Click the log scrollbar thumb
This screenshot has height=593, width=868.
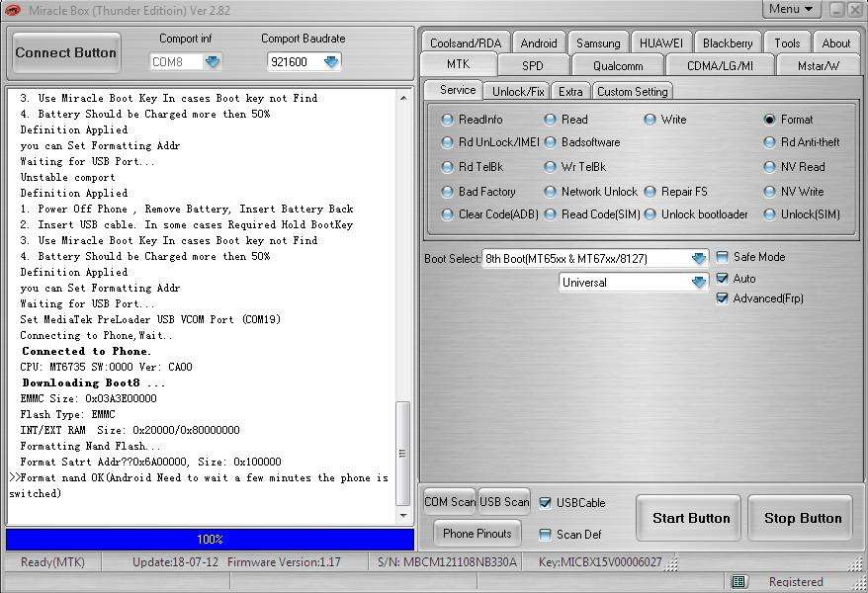(x=403, y=453)
